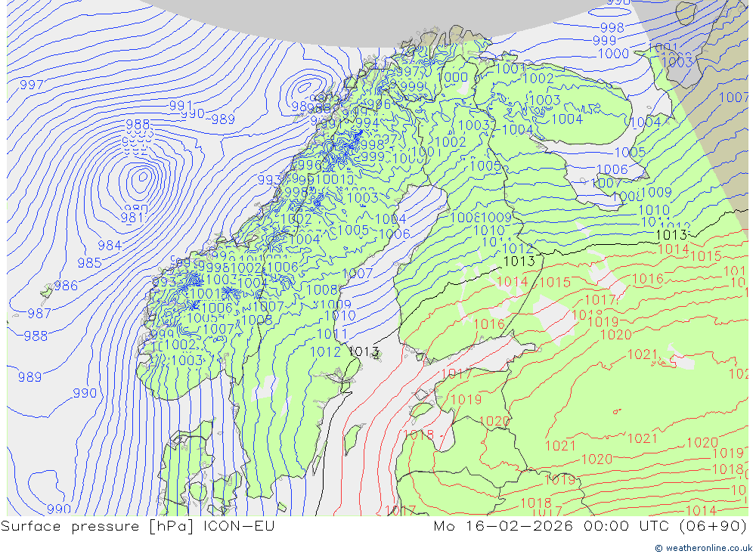Click the 987 isobar label
Screen dimensions: 756x554
(39, 314)
